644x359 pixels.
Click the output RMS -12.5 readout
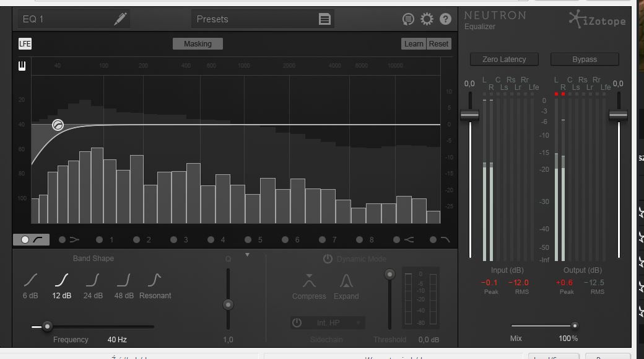594,283
